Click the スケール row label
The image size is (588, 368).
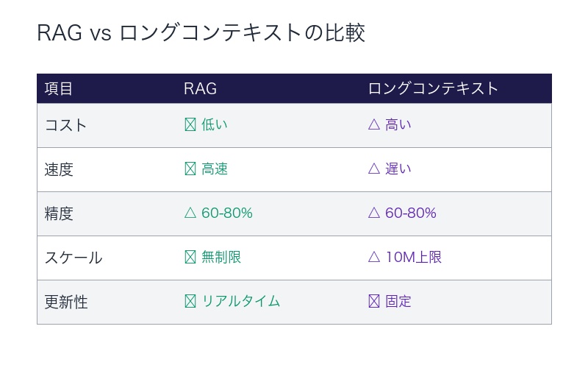coord(73,258)
